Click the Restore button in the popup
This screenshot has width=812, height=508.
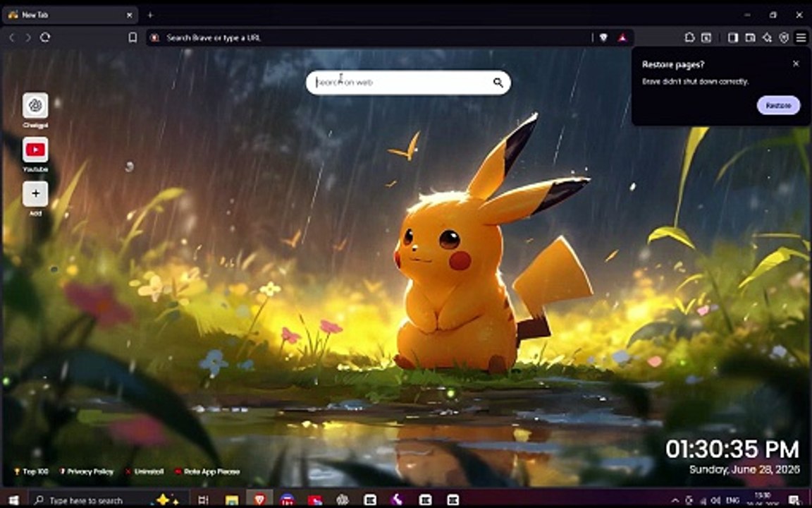pos(778,105)
